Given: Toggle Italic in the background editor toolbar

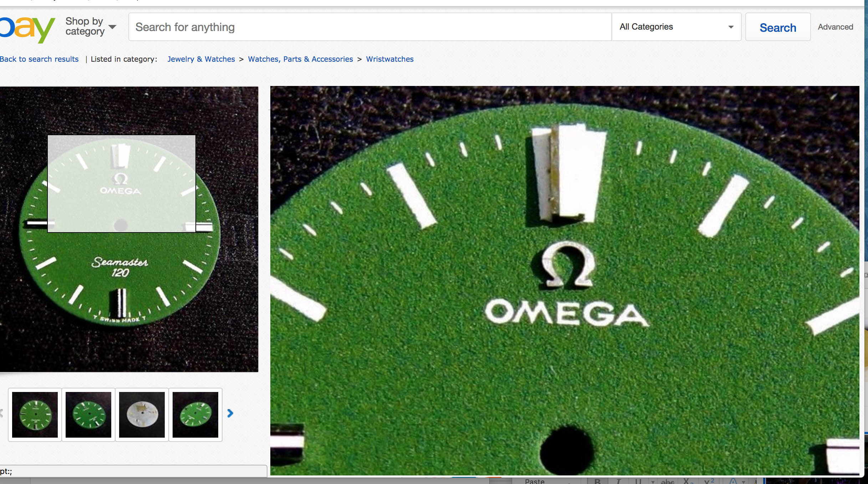Looking at the screenshot, I should (618, 481).
